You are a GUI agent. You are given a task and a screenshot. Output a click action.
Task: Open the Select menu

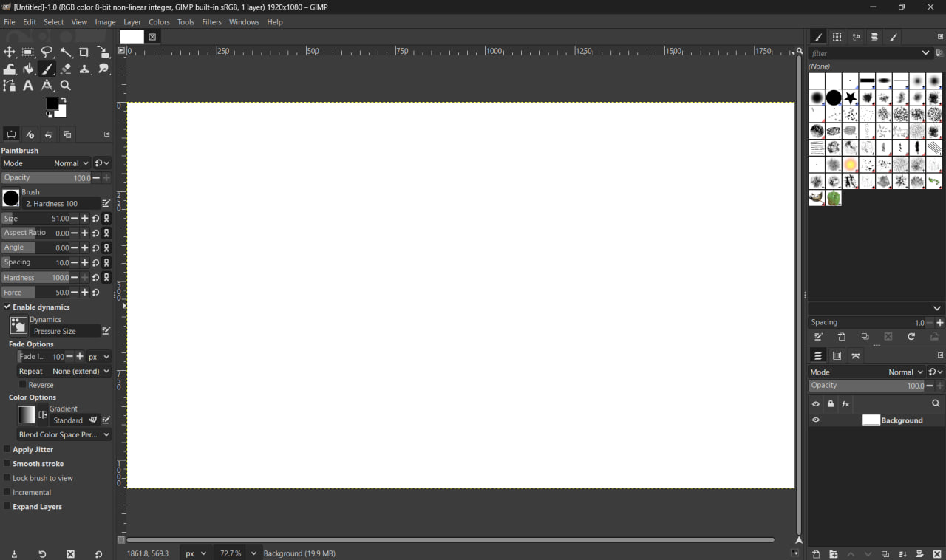pos(54,22)
